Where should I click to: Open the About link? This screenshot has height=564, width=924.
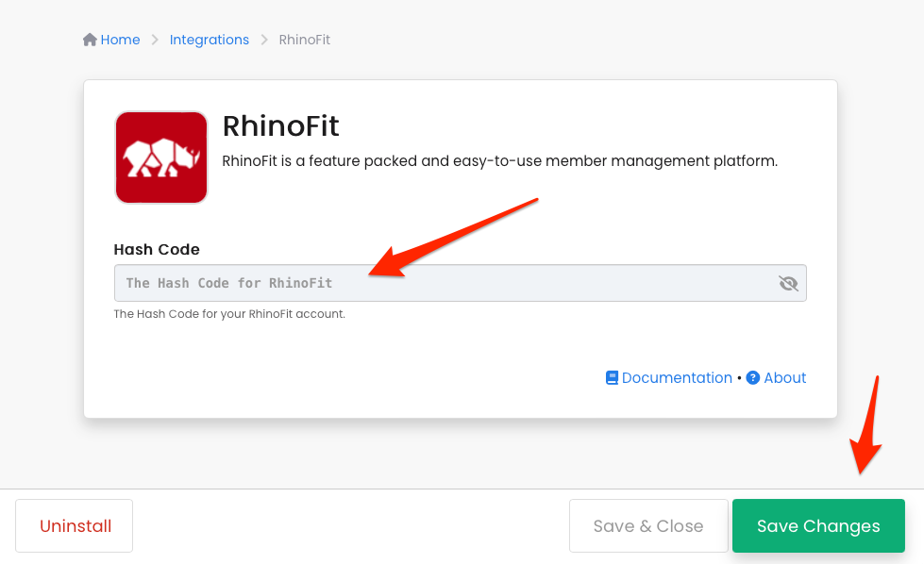click(785, 378)
